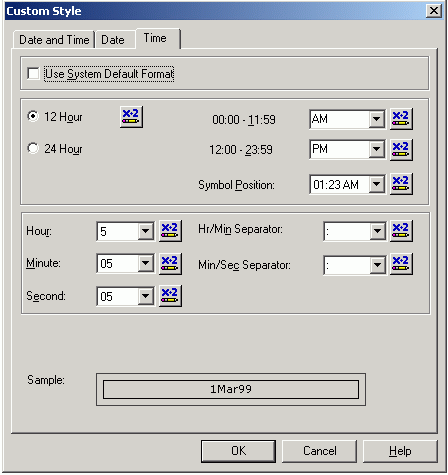The width and height of the screenshot is (448, 475).
Task: Click the Sample preview field showing 1Mar99
Action: pyautogui.click(x=231, y=389)
